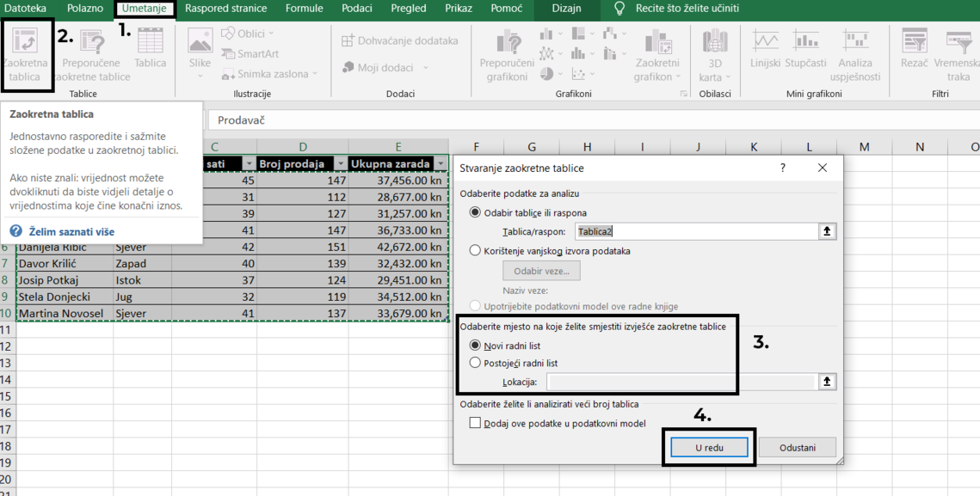Open the Broj prodaja column filter dropdown
Viewport: 980px width, 496px height.
pos(340,163)
